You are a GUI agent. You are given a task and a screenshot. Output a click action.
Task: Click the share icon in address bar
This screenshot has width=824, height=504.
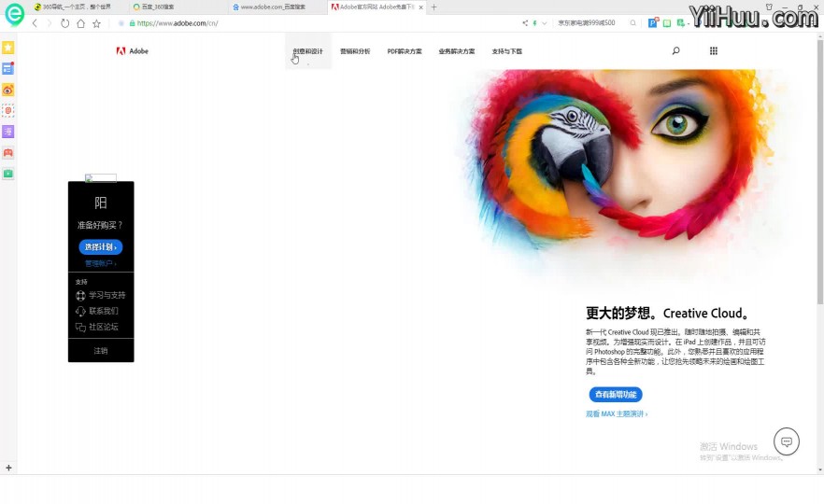coord(525,23)
